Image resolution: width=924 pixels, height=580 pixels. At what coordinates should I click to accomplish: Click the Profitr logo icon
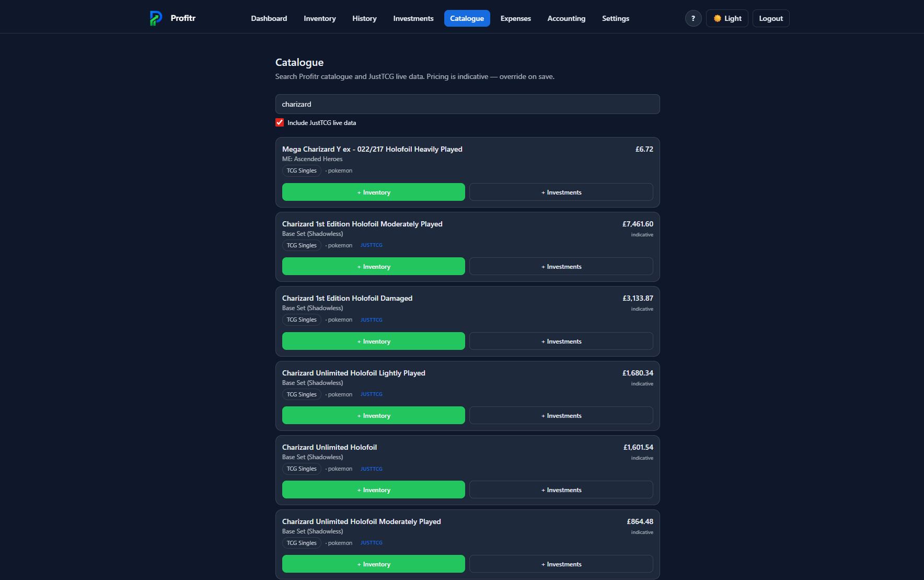pyautogui.click(x=156, y=18)
